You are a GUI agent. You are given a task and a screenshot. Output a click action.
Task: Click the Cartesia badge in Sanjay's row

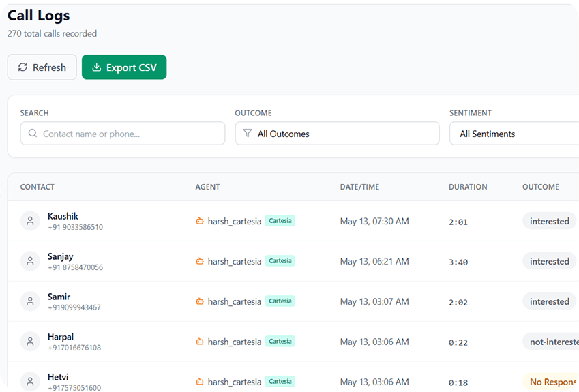(280, 261)
